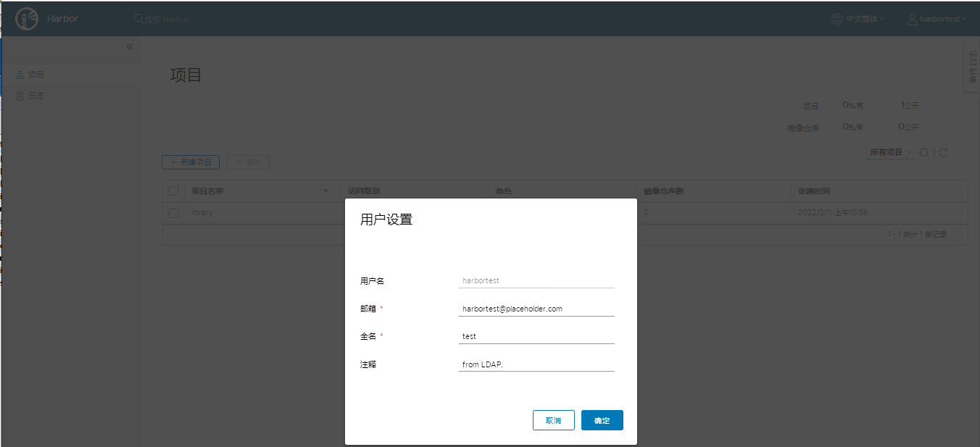Viewport: 980px width, 447px height.
Task: Click the 确定 button in user settings
Action: [x=602, y=420]
